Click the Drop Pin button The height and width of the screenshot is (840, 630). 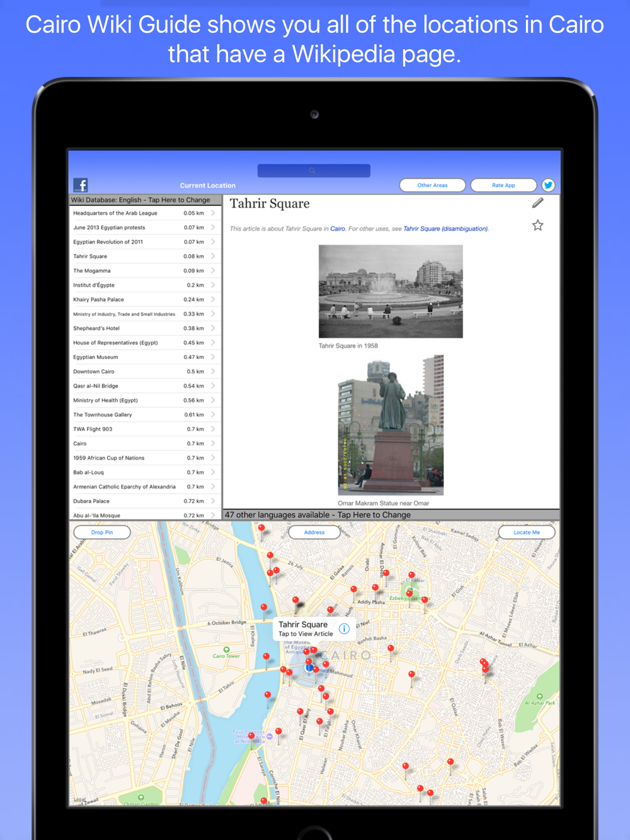(x=102, y=532)
